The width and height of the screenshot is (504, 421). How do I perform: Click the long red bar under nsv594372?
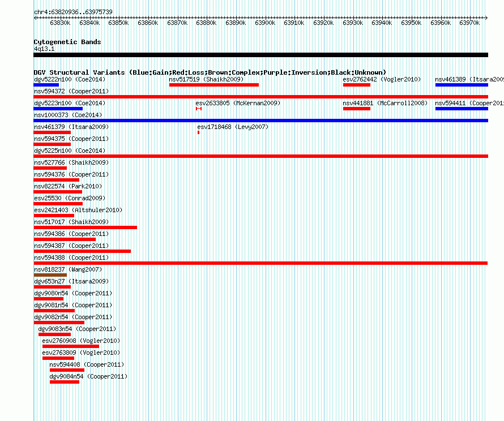click(x=260, y=97)
